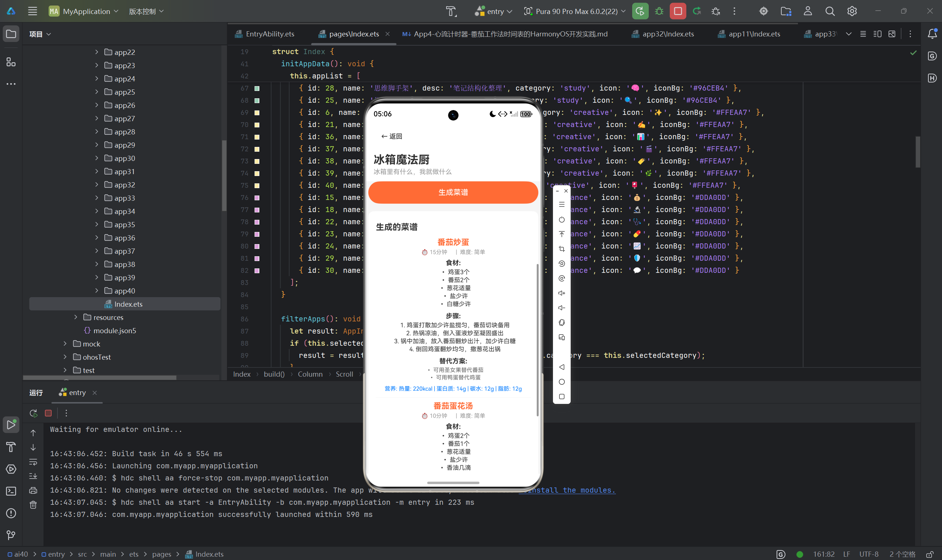Image resolution: width=942 pixels, height=560 pixels.
Task: Open MyApplication project dropdown
Action: tap(84, 11)
